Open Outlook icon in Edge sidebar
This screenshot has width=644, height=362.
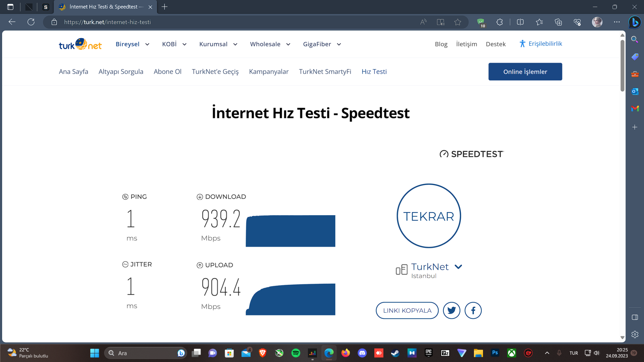635,91
